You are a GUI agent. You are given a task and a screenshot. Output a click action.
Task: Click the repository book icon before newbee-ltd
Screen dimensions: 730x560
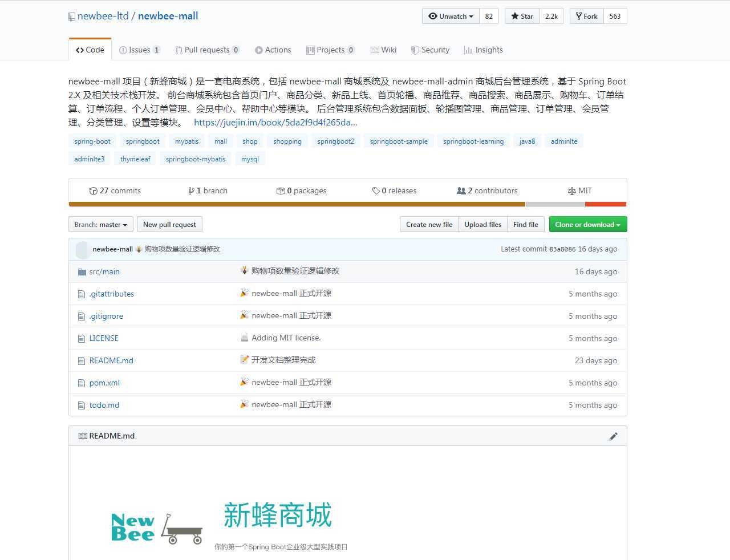(72, 17)
